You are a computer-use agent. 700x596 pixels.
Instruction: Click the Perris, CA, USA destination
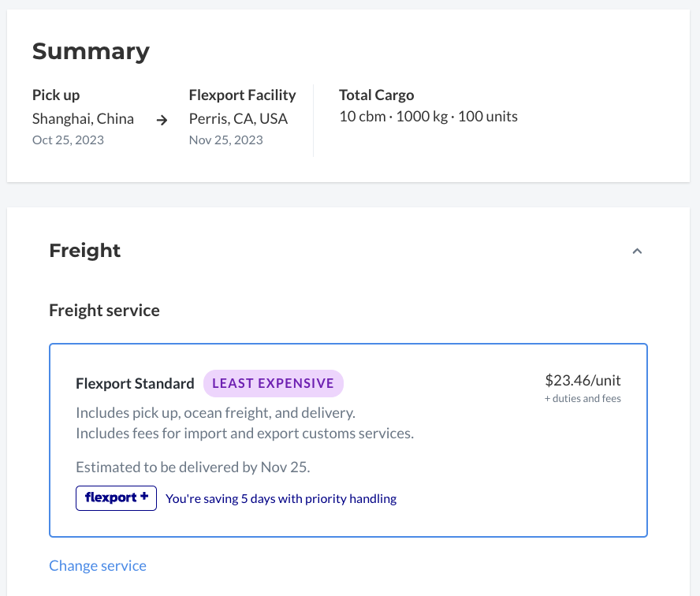238,119
